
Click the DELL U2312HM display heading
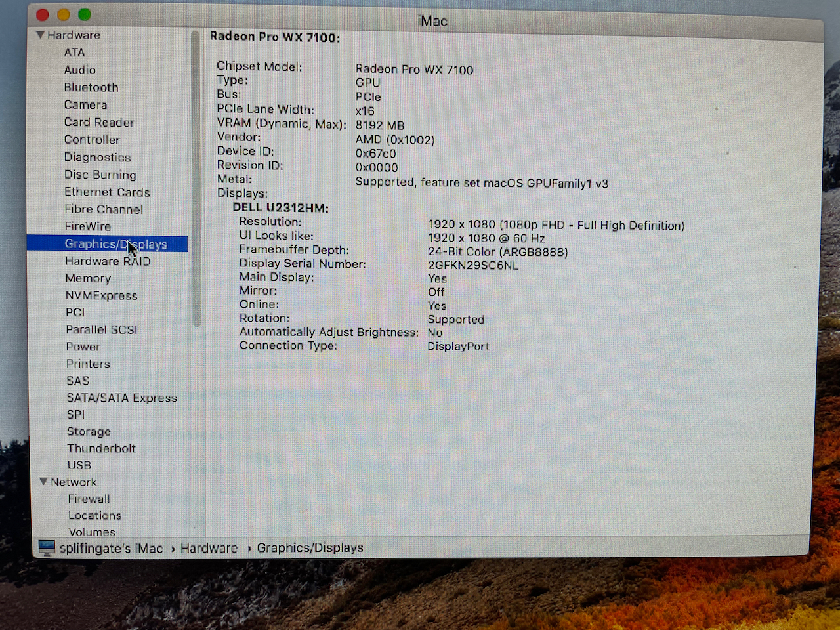280,208
